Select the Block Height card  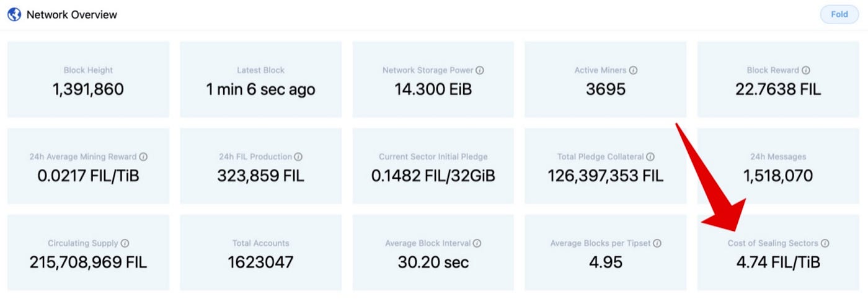[88, 79]
